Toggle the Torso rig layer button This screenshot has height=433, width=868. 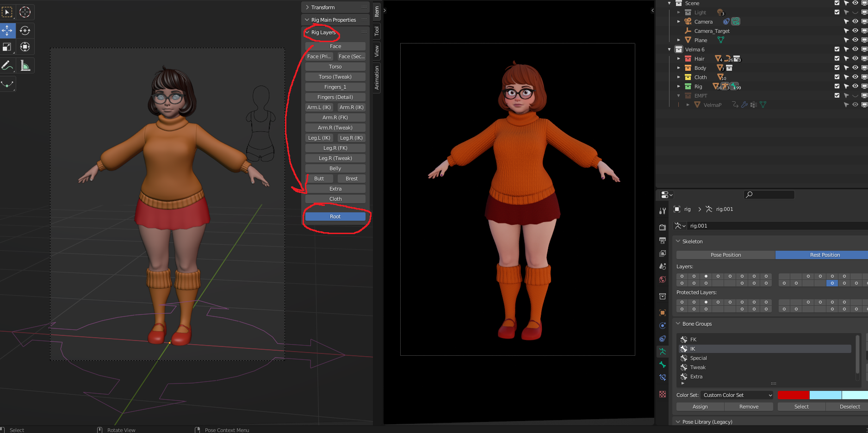click(x=335, y=67)
